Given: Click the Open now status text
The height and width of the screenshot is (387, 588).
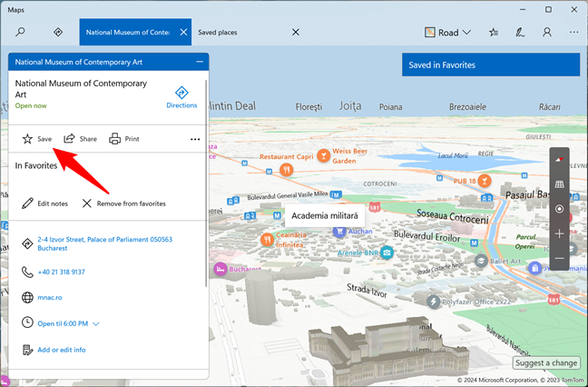Looking at the screenshot, I should 31,106.
